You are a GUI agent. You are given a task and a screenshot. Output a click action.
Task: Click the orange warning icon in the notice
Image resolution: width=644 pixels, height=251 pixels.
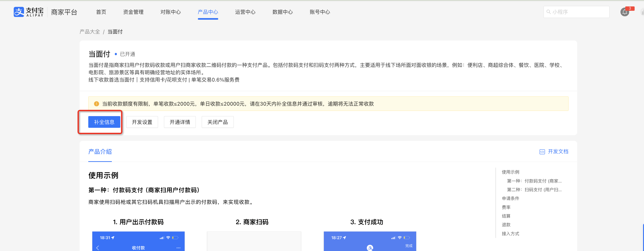coord(97,104)
